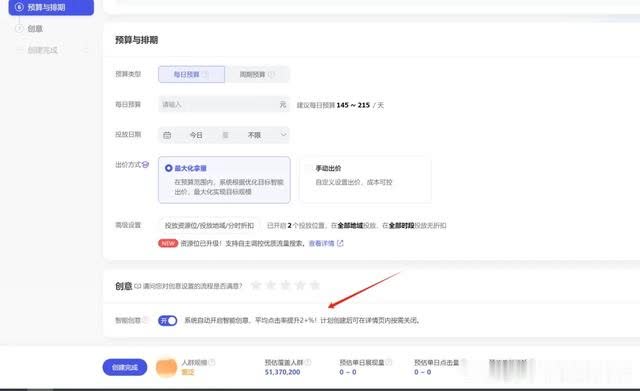Pick the end date 不限

(254, 135)
